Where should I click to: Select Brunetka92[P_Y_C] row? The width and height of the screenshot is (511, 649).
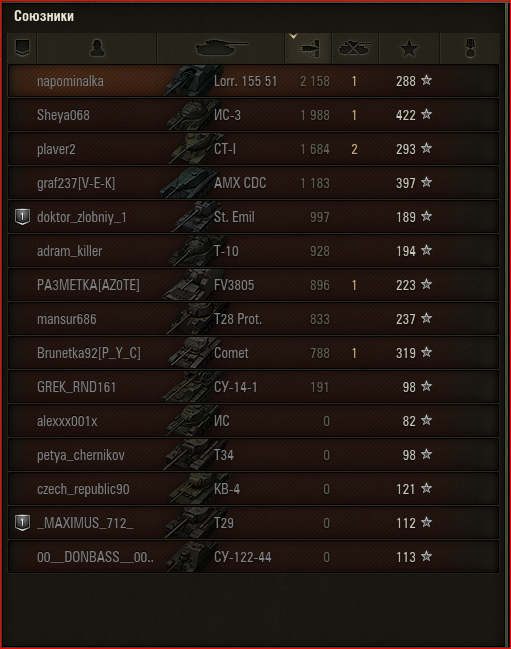[x=253, y=353]
